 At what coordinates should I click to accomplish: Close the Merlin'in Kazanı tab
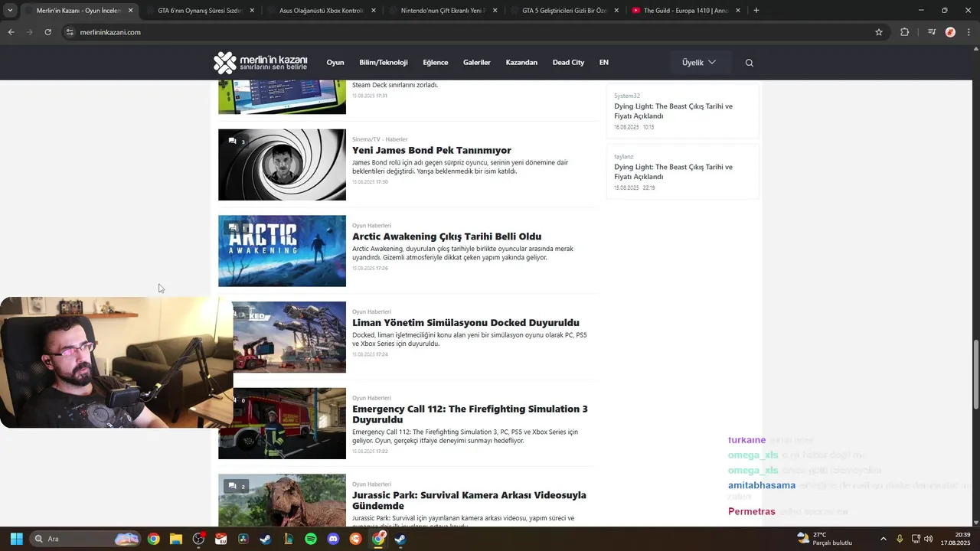coord(130,11)
